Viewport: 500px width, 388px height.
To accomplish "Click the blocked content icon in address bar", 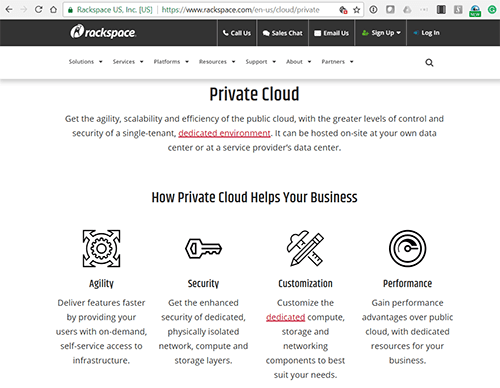I will (x=343, y=10).
